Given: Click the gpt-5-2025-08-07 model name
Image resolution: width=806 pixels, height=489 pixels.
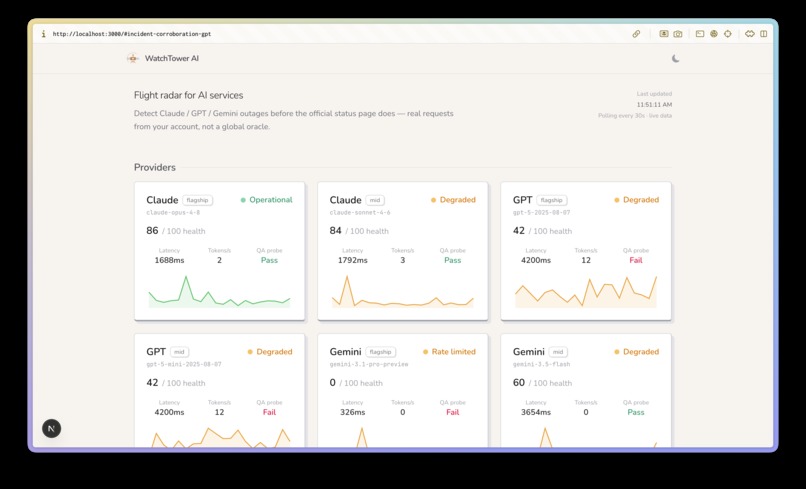Looking at the screenshot, I should [x=541, y=212].
